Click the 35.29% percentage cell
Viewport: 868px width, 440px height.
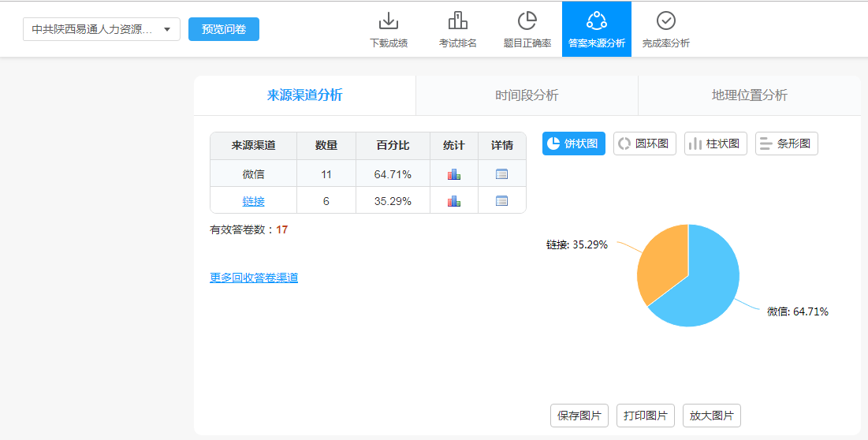(393, 201)
